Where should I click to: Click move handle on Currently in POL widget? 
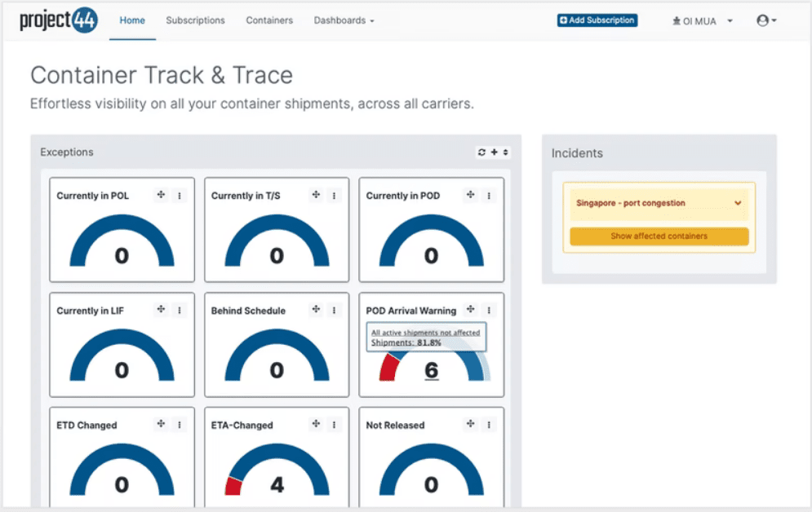point(161,195)
